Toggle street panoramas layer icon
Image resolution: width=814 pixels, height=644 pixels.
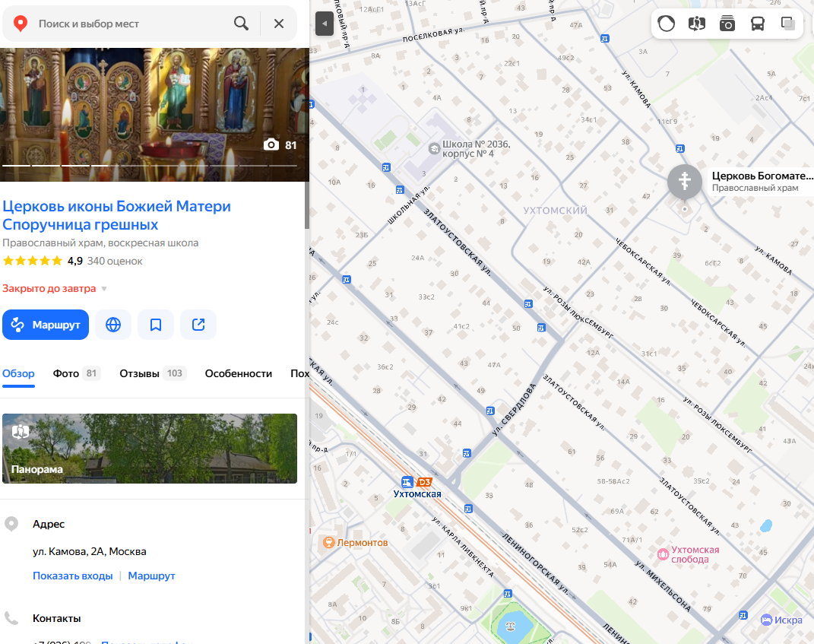(697, 24)
